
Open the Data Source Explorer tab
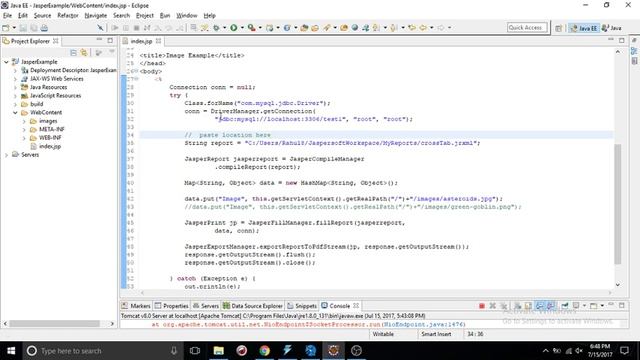coord(253,306)
